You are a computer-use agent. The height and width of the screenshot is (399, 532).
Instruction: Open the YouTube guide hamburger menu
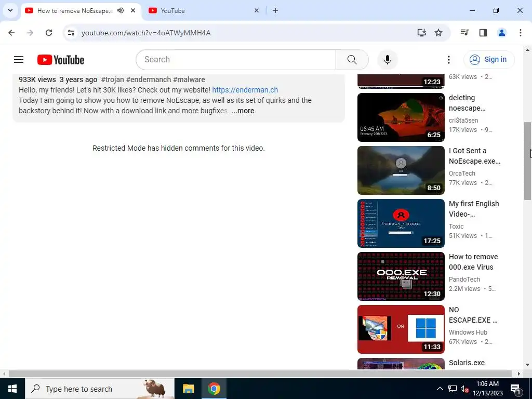[x=19, y=60]
